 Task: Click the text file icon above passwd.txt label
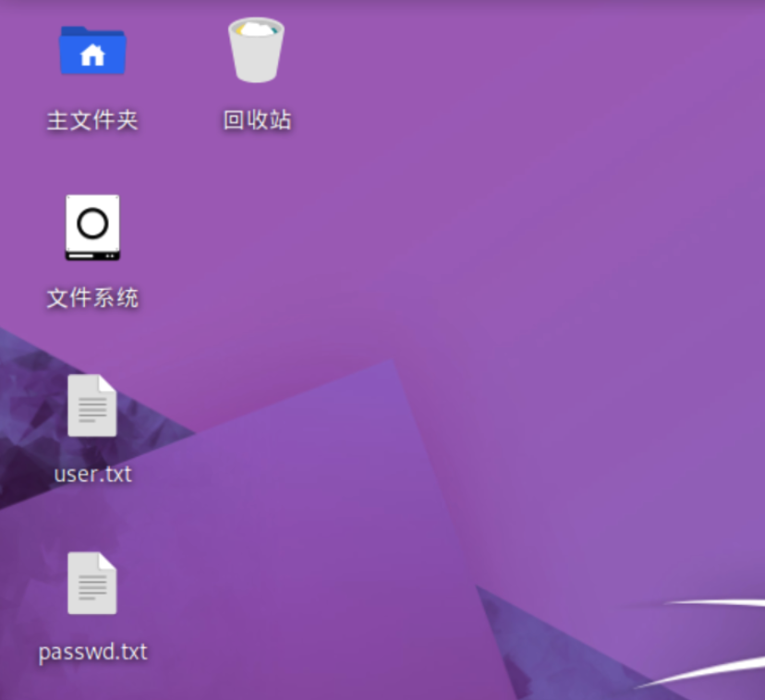point(91,582)
